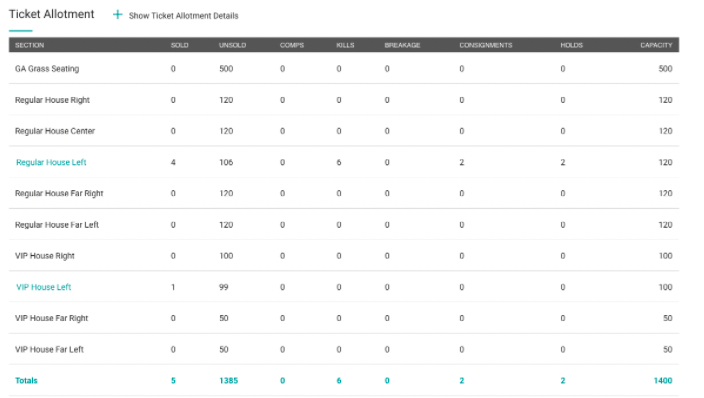
Task: Click the plus icon beside Show Ticket Allotment Details
Action: coord(117,15)
